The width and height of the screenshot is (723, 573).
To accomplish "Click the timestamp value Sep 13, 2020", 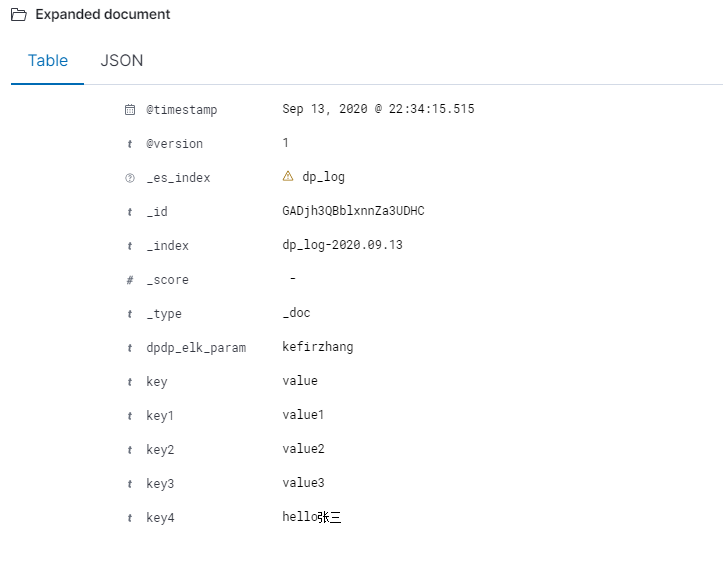I will (x=325, y=109).
